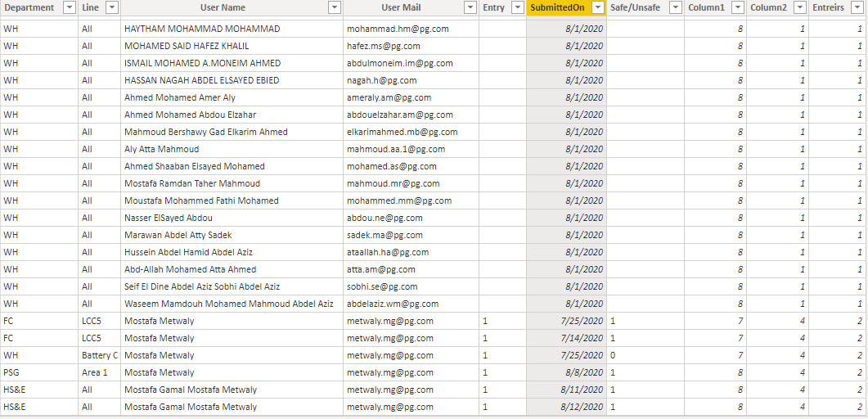Click cell HASSAN NAGAH ABDEL ELSAYED EBIED

232,80
